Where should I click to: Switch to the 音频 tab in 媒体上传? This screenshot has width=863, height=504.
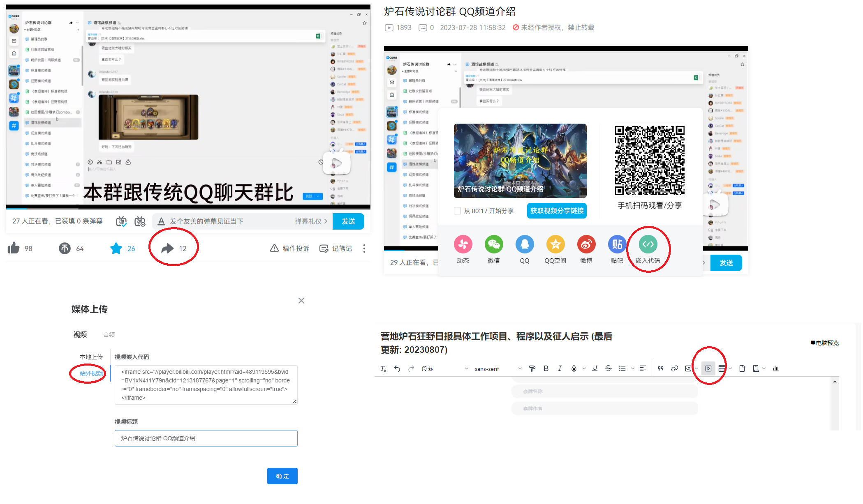click(x=109, y=335)
